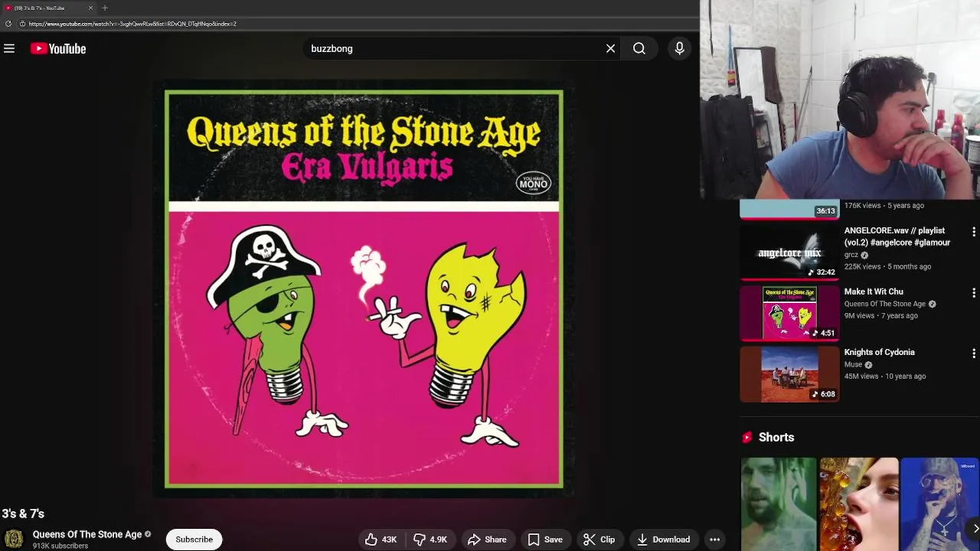Screen dimensions: 980x551
Task: Open options menu for the ANGELCORE.wav video
Action: click(x=973, y=231)
